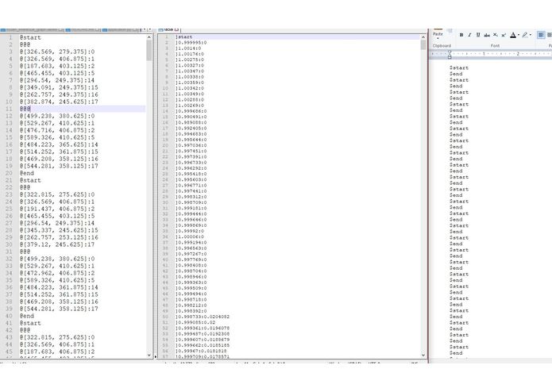Click the left editor vertical scrollbar thumb
The height and width of the screenshot is (392, 552).
[149, 49]
